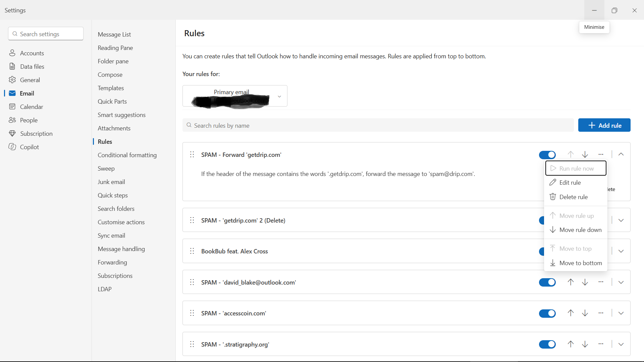
Task: Collapse the SPAM Forward 'getdrip.com' rule
Action: pos(621,155)
